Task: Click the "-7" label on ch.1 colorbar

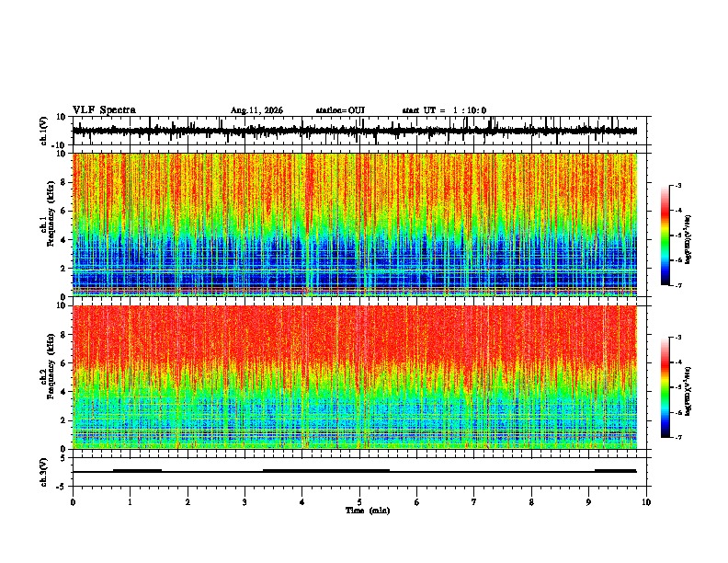Action: pos(677,285)
